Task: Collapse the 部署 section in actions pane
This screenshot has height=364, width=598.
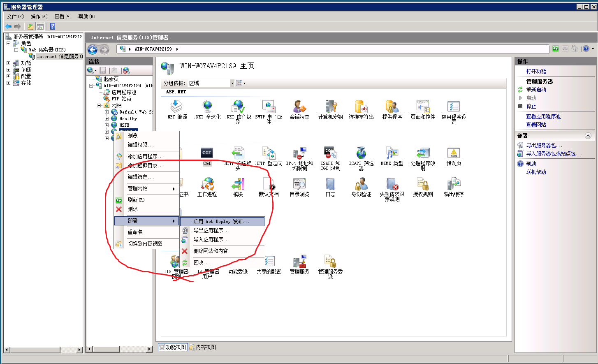Action: (588, 136)
